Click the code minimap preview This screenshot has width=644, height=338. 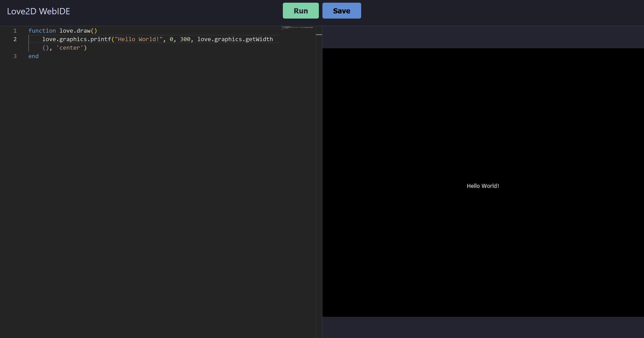[297, 28]
